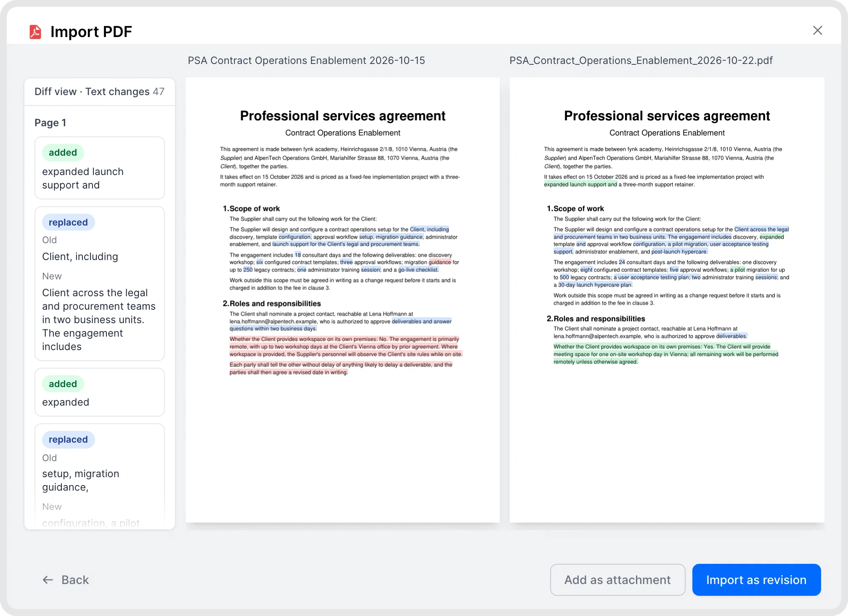Click the highlighted 'go-live checklist' text in left page

[418, 270]
